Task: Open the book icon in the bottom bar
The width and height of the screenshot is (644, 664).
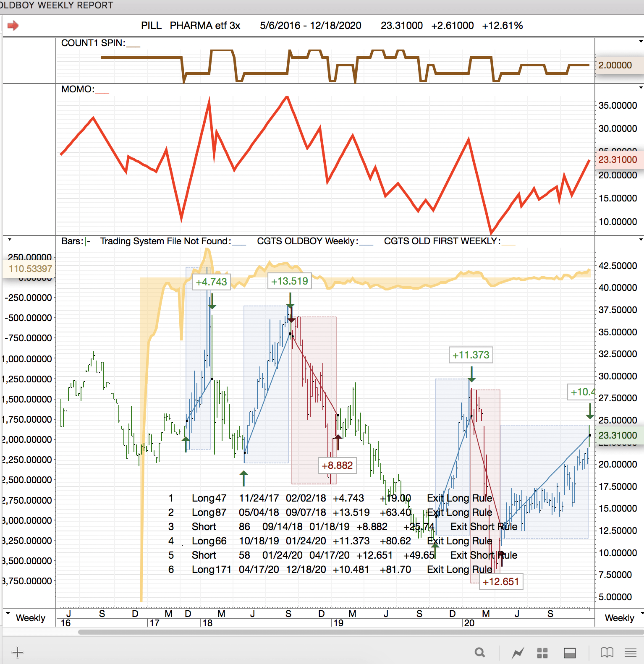Action: click(607, 653)
